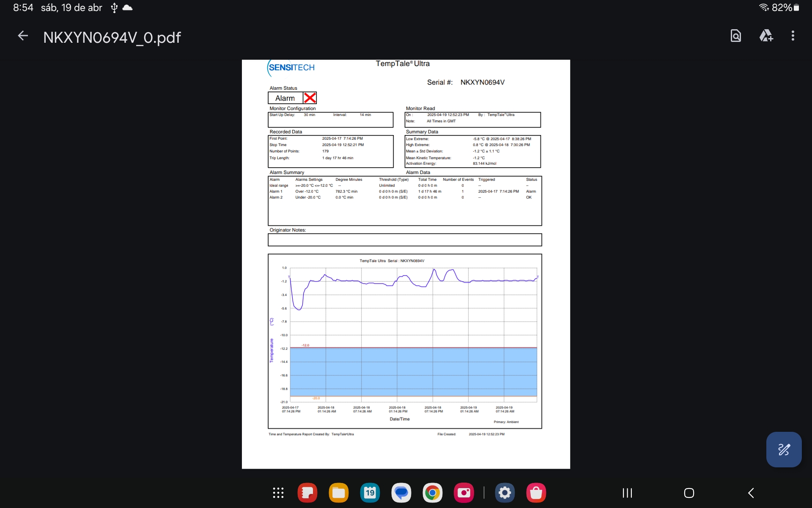Tap the Sensitech logo in the report
Screen dimensions: 812x508
(291, 67)
